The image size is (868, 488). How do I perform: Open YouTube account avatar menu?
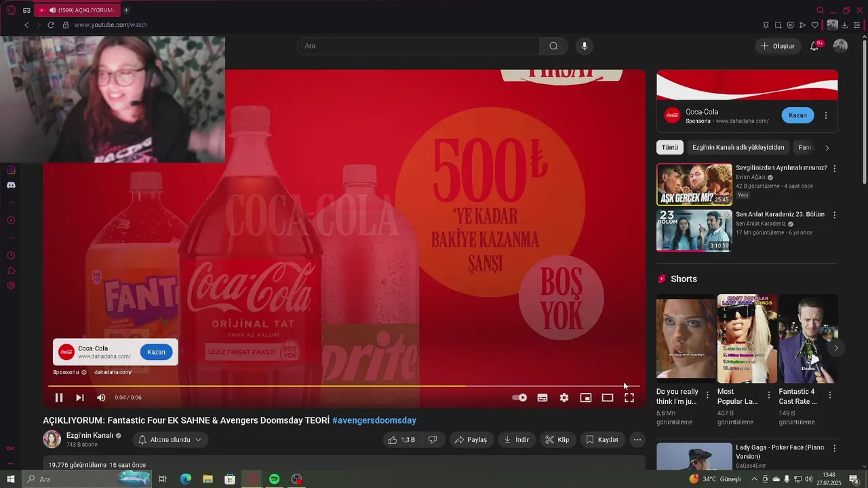840,46
